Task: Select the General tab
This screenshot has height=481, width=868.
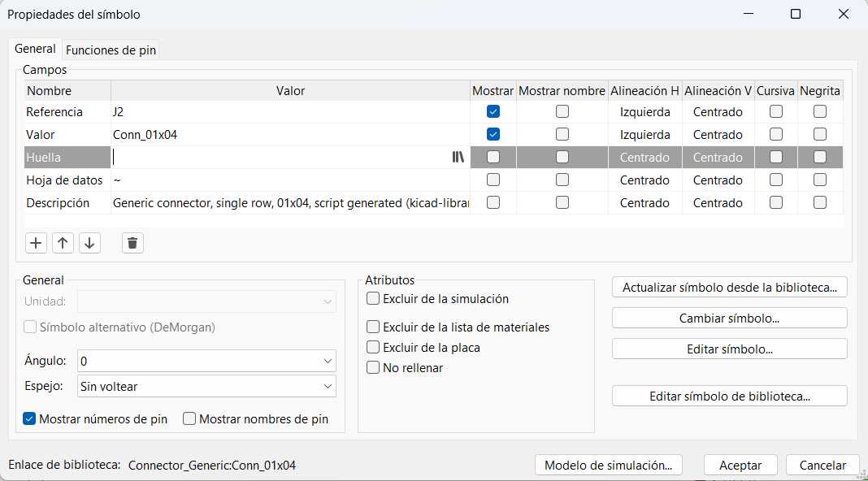Action: click(x=35, y=50)
